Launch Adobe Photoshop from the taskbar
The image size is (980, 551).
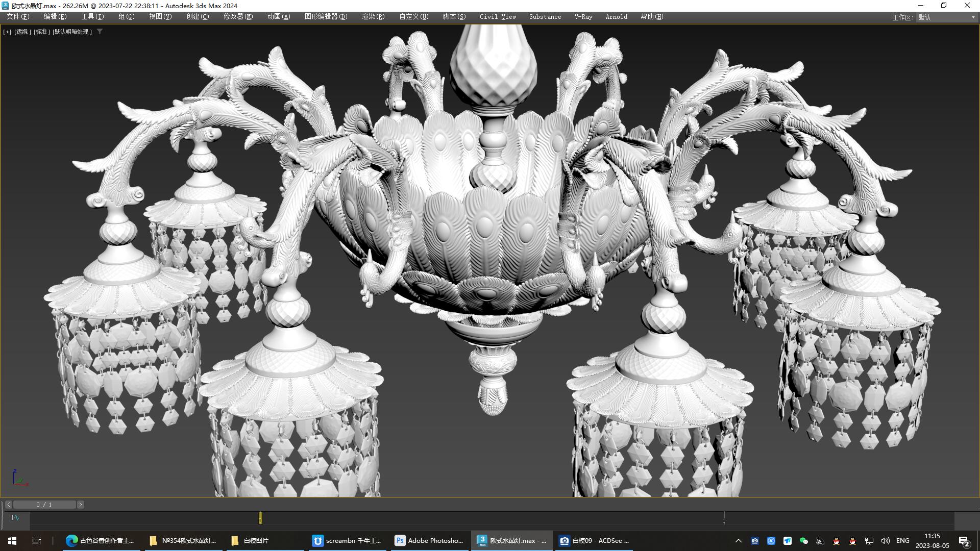coord(429,540)
